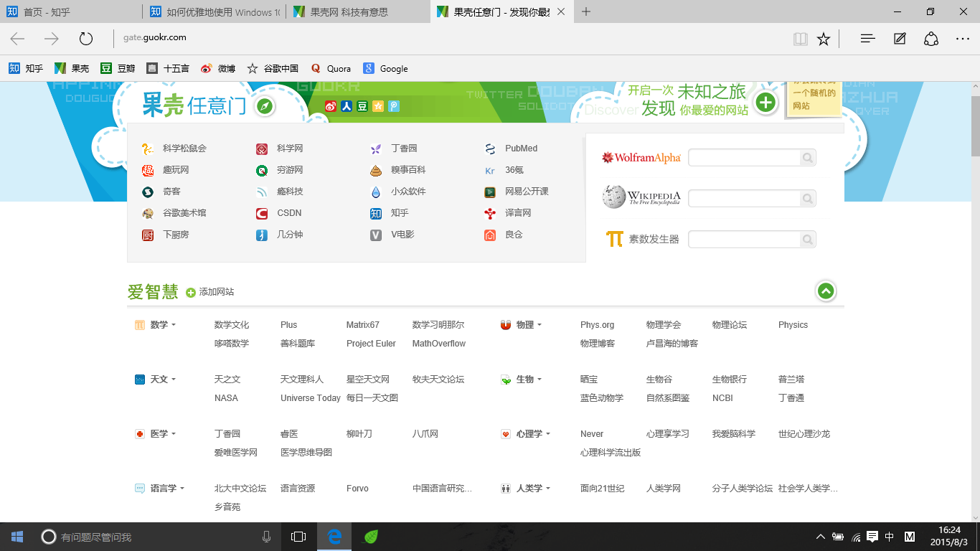Click the green plus icon beside 添加网站
This screenshot has height=551, width=980.
coord(191,293)
